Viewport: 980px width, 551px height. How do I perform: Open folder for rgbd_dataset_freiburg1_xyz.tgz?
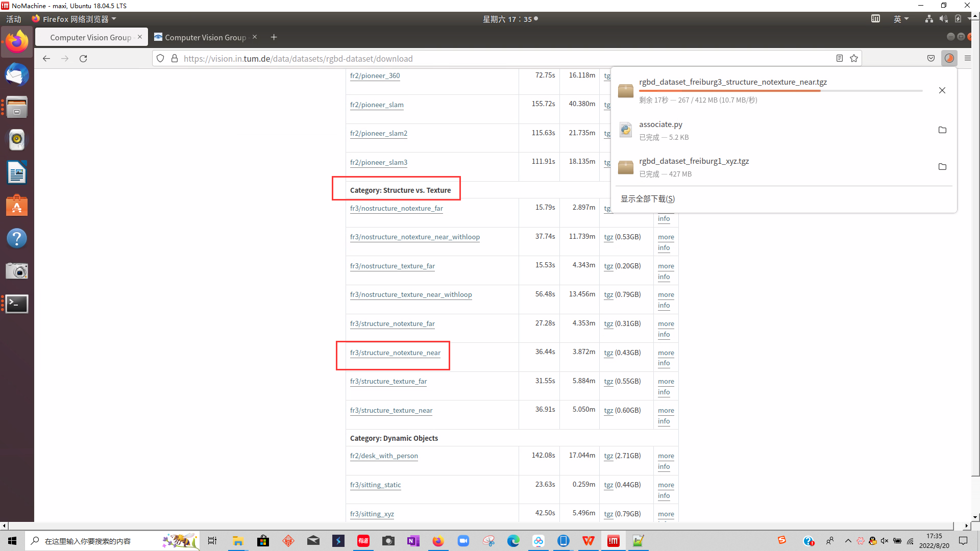(942, 167)
